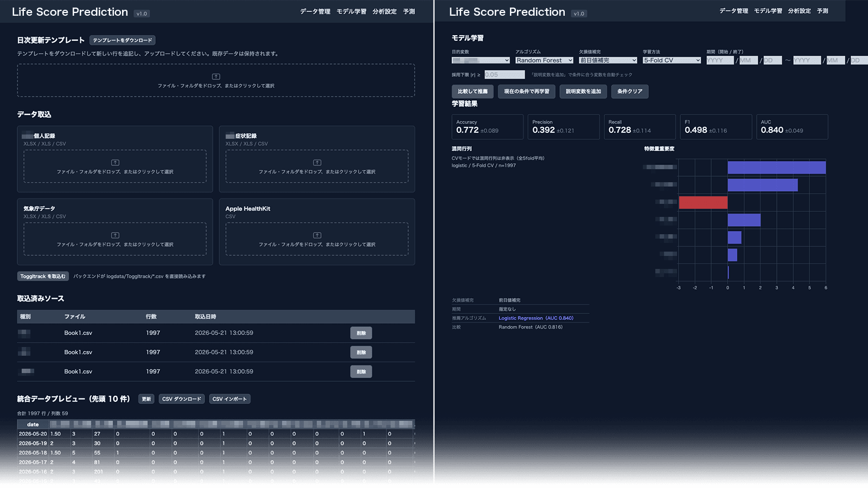The image size is (868, 488).
Task: Click dropzone text in 症状記録 card
Action: point(317,172)
